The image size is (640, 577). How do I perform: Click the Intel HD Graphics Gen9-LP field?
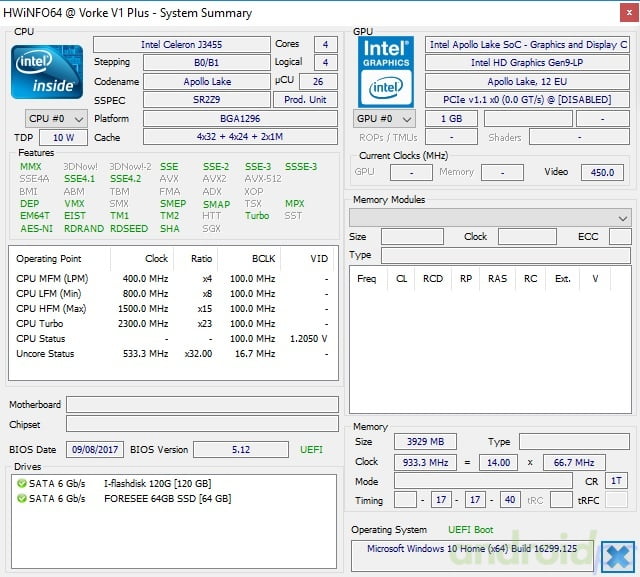[x=527, y=62]
